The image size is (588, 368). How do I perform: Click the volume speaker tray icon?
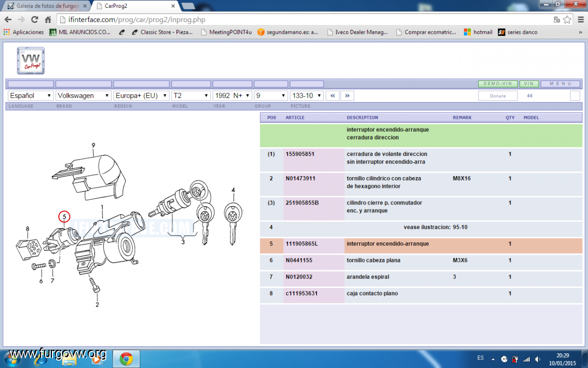click(538, 359)
